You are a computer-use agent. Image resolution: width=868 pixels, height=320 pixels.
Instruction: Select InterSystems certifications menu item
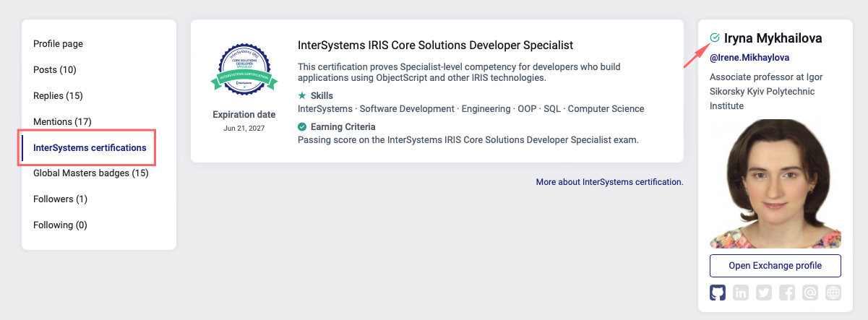(90, 148)
